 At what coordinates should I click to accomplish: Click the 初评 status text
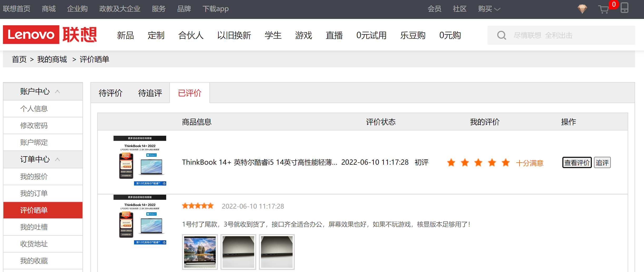[x=421, y=162]
